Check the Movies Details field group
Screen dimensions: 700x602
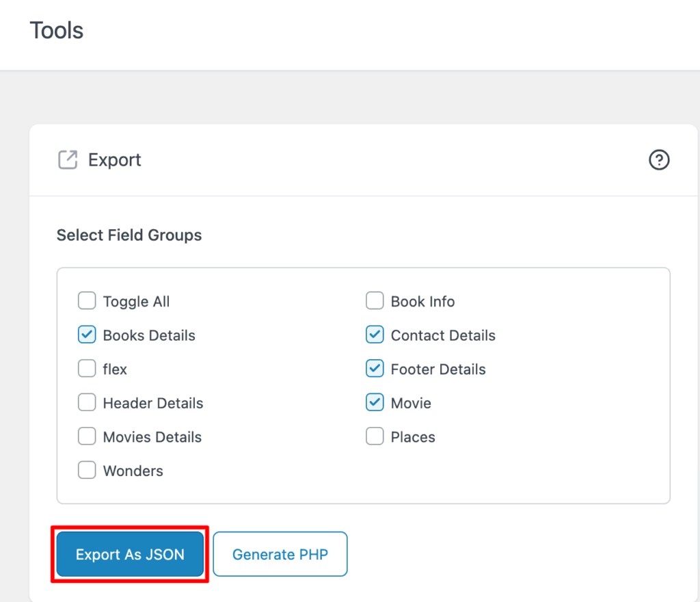87,436
